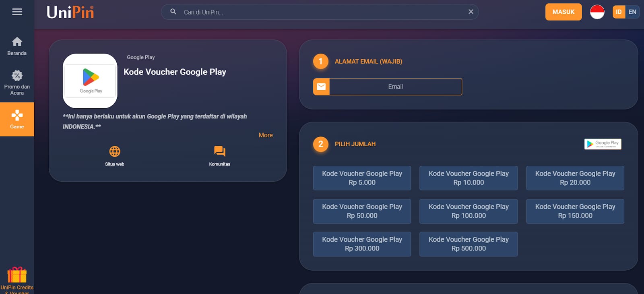Image resolution: width=644 pixels, height=294 pixels.
Task: Clear the search box with X
Action: (471, 12)
